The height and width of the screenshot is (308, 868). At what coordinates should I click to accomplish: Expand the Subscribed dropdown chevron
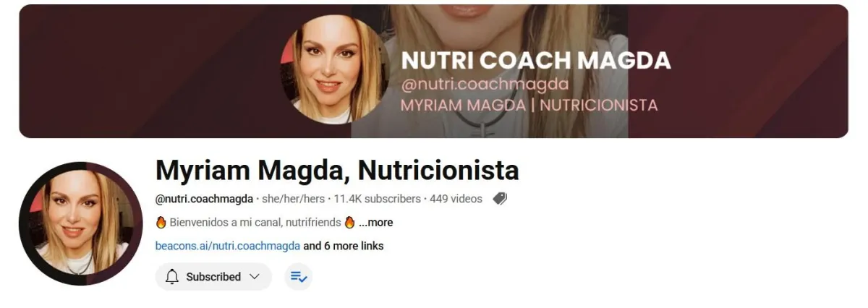[254, 277]
